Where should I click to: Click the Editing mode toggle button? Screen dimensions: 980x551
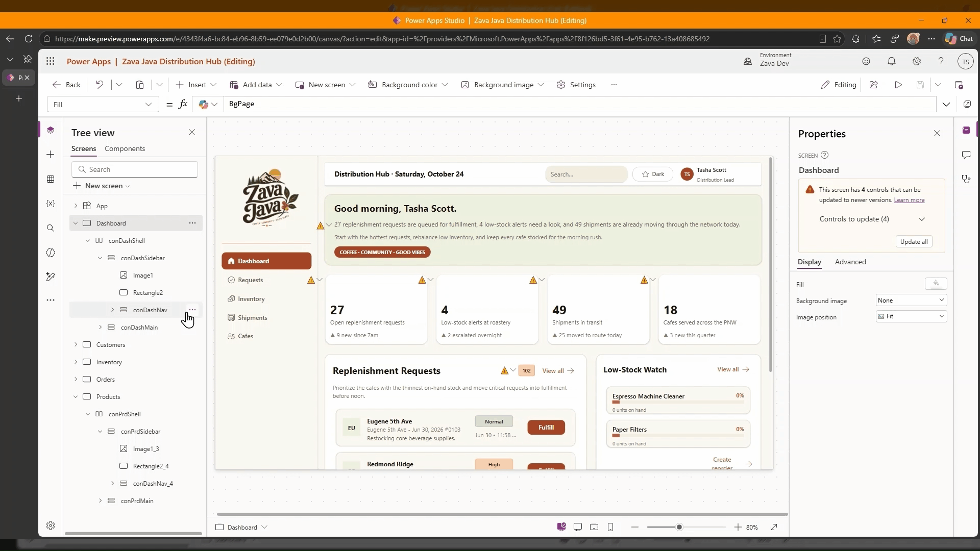[839, 85]
